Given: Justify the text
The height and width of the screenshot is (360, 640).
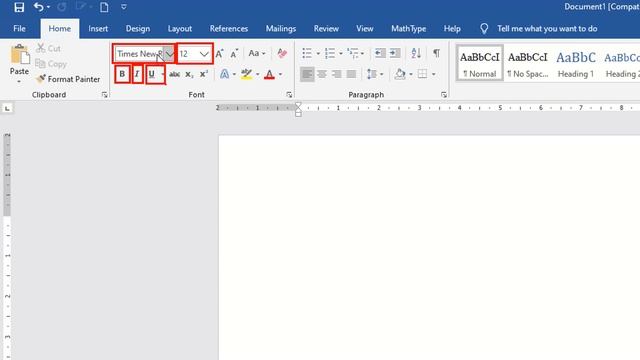Looking at the screenshot, I should (x=351, y=74).
